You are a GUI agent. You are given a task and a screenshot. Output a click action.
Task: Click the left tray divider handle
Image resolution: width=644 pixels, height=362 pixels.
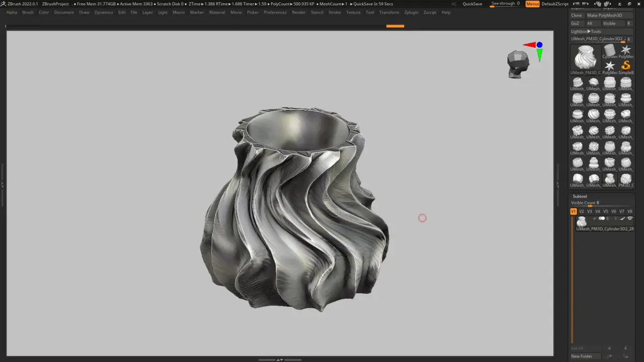pos(2,184)
